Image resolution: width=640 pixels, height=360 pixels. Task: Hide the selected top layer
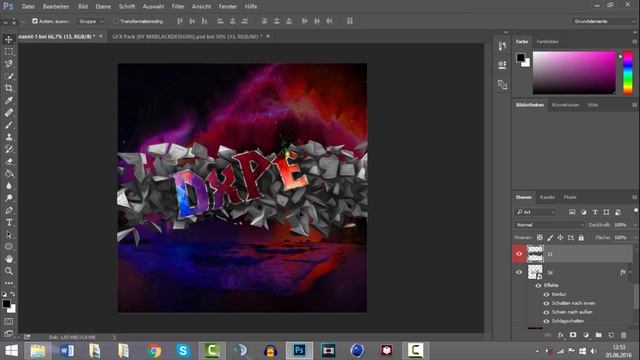point(519,254)
